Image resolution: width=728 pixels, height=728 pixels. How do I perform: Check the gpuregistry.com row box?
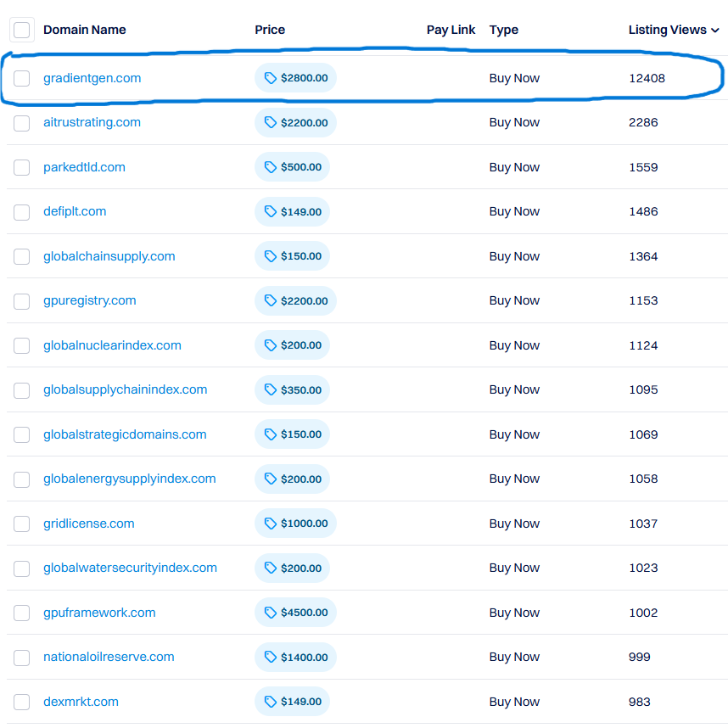22,301
